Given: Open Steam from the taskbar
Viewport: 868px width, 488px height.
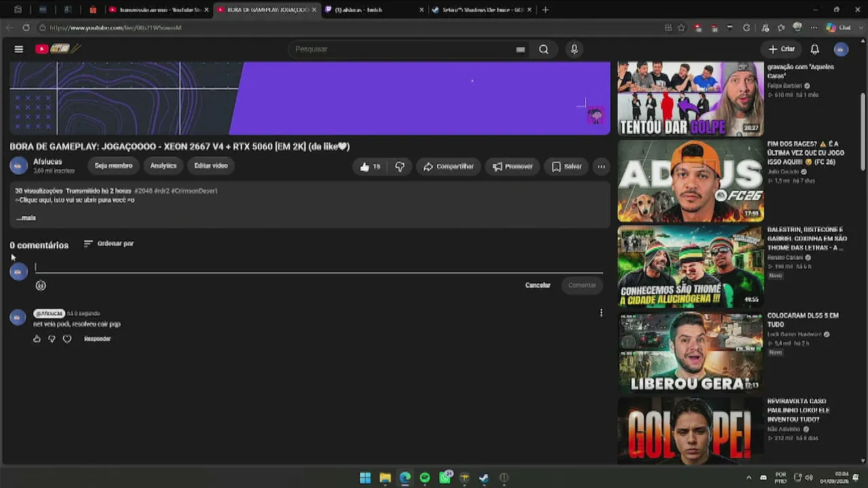Looking at the screenshot, I should click(484, 478).
